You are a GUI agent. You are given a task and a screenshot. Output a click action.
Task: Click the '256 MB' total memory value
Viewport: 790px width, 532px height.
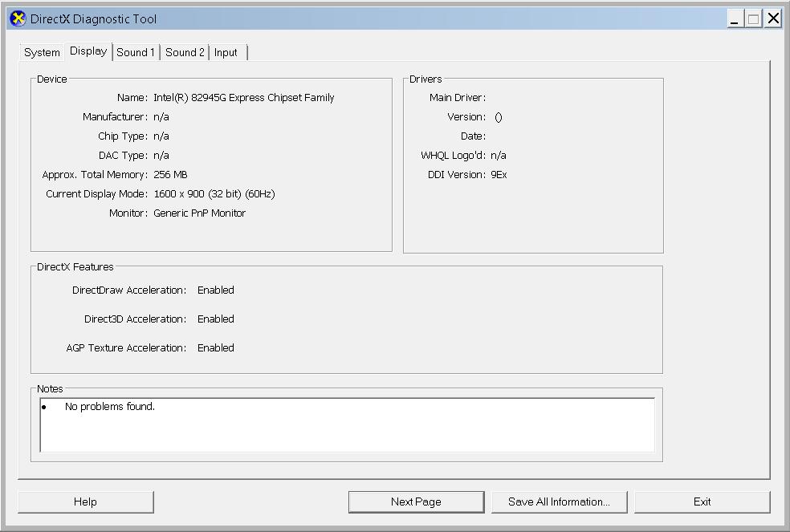click(170, 175)
